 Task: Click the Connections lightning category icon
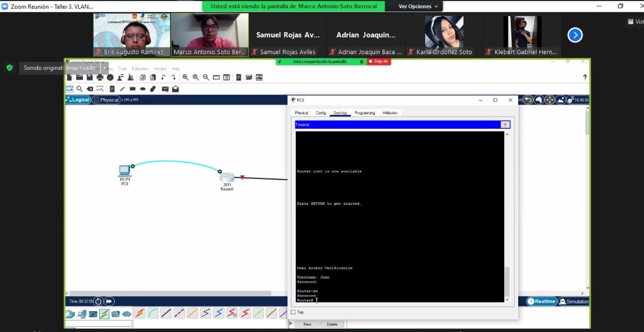(x=104, y=314)
